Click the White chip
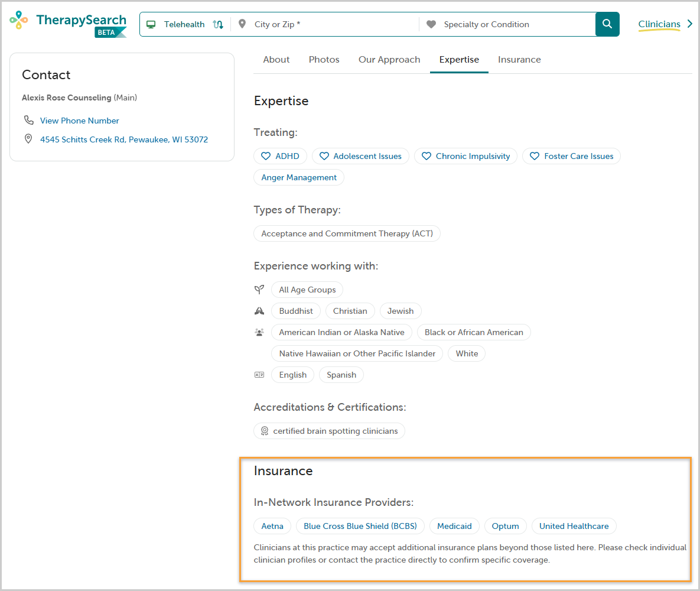 [x=467, y=353]
